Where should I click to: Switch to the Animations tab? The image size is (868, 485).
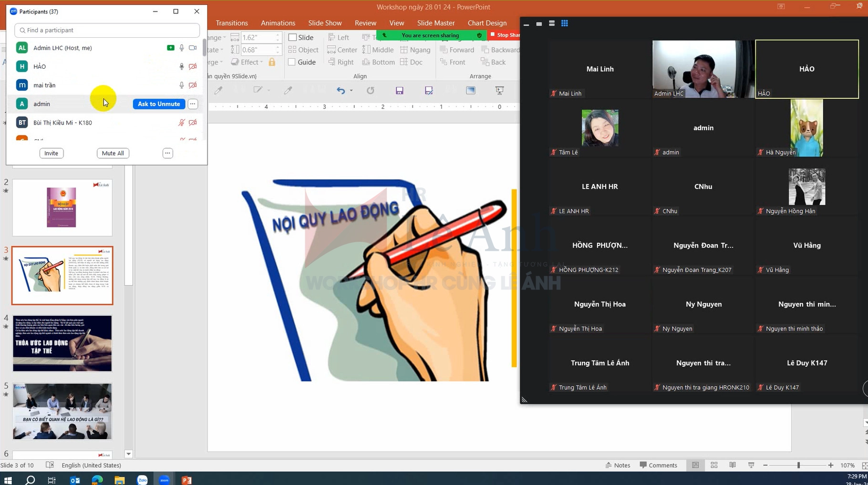[278, 23]
